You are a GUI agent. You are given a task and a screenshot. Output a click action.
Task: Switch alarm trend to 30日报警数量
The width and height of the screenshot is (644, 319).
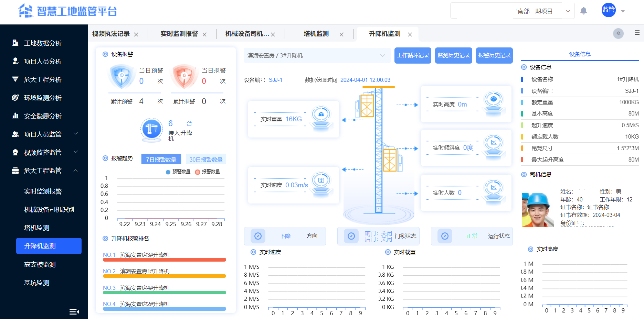(205, 159)
